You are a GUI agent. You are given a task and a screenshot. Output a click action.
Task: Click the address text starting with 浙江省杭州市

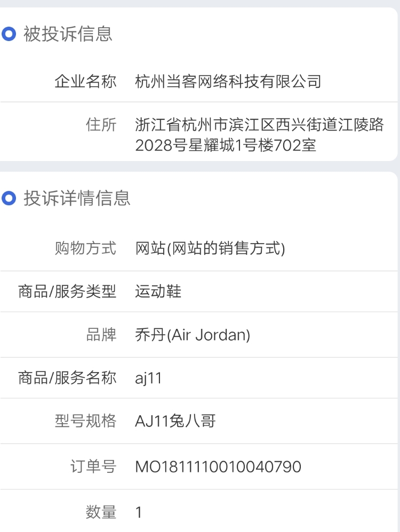[259, 135]
